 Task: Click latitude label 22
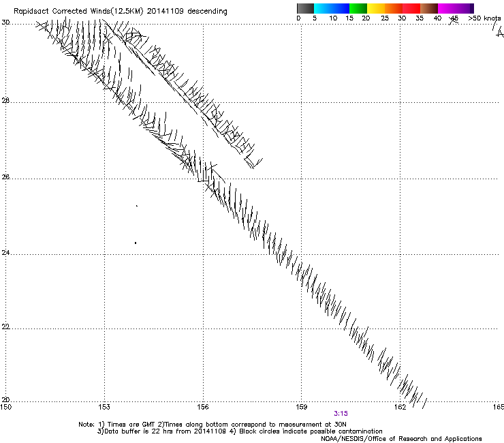5,326
